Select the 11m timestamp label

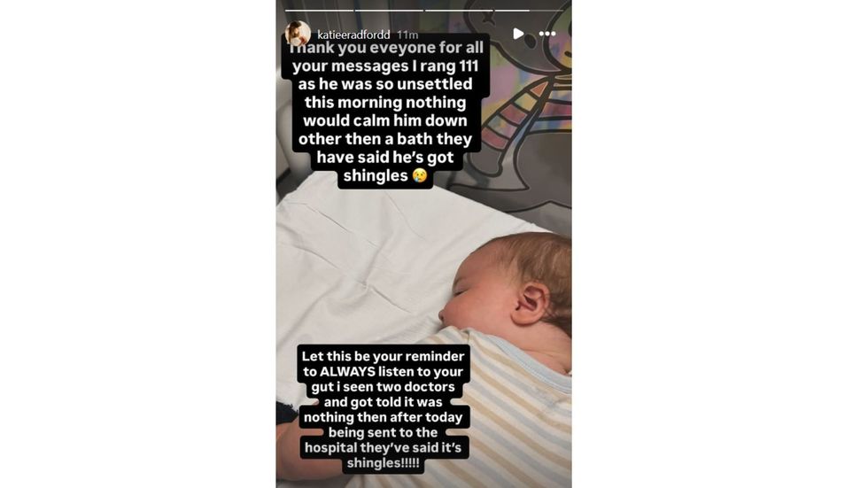pyautogui.click(x=407, y=35)
